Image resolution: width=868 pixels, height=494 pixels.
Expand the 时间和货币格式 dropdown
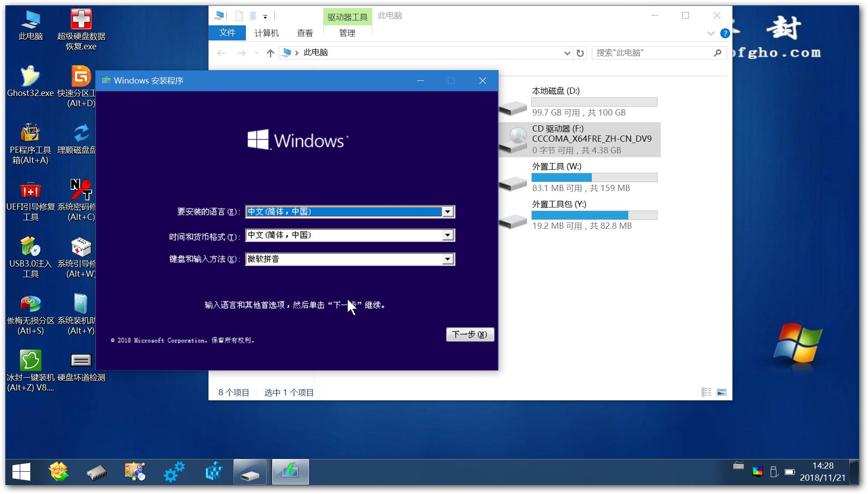[x=448, y=235]
